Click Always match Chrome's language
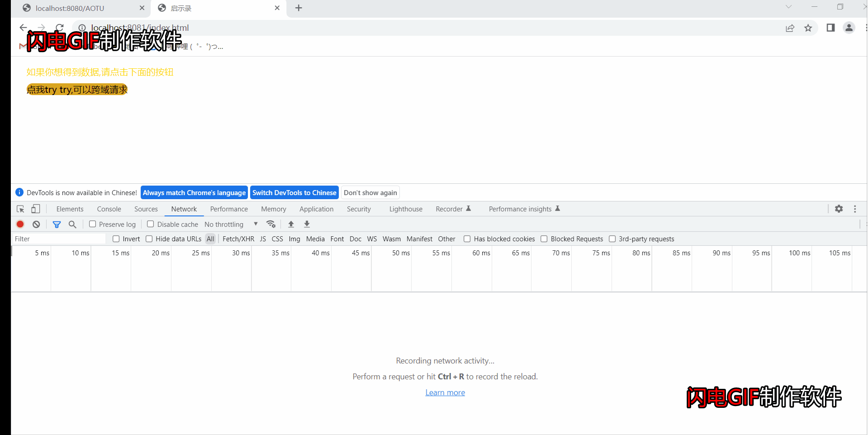The image size is (868, 435). [x=194, y=192]
